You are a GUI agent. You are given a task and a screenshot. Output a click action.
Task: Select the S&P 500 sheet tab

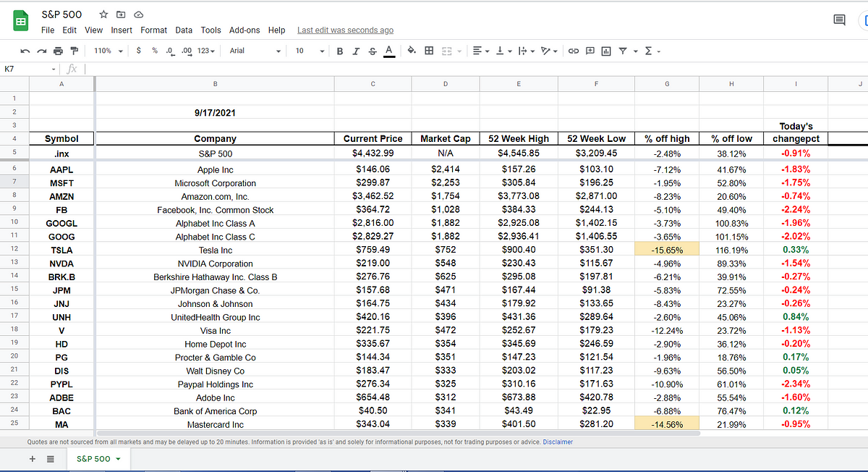(x=98, y=459)
